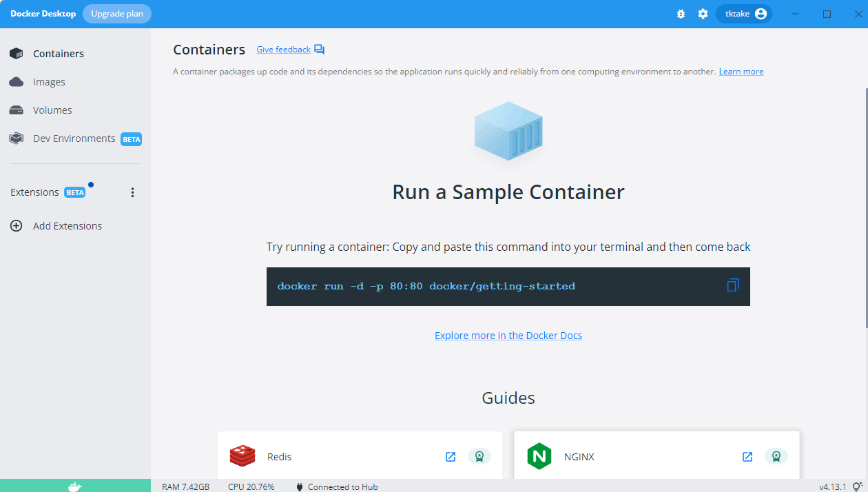Open the Redis guide card

pyautogui.click(x=360, y=455)
